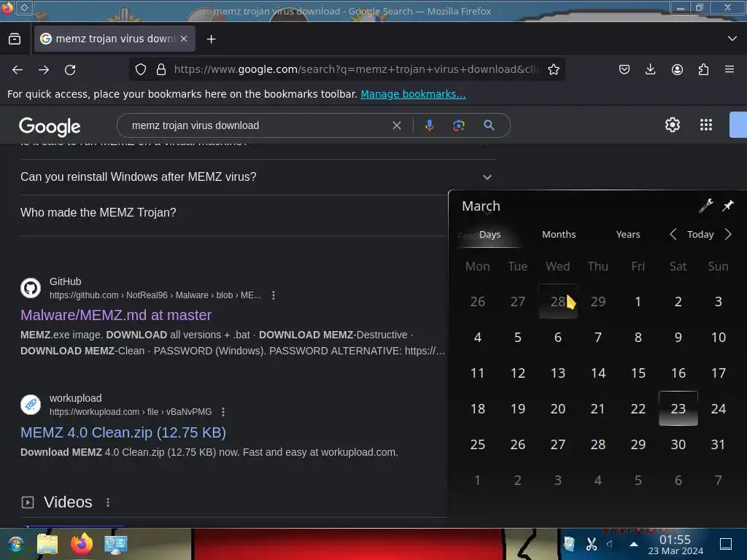The height and width of the screenshot is (560, 747).
Task: Select February 28 in the calendar
Action: (558, 301)
